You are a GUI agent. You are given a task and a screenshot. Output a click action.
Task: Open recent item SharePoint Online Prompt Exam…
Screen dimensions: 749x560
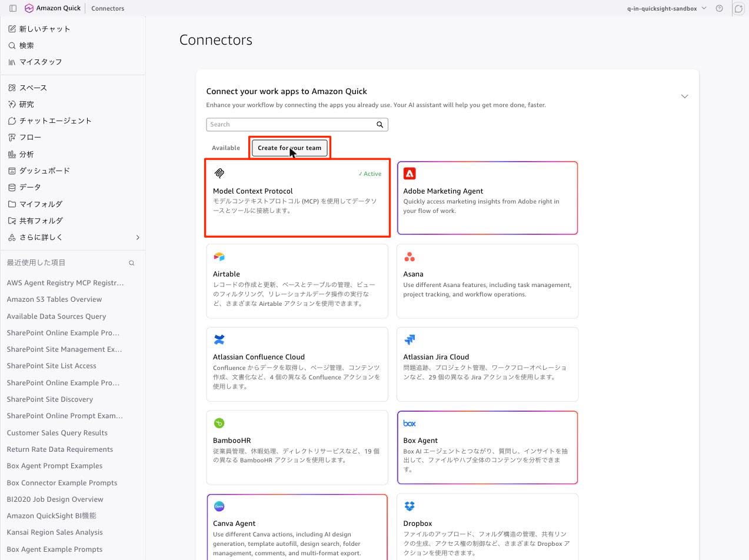pos(65,416)
